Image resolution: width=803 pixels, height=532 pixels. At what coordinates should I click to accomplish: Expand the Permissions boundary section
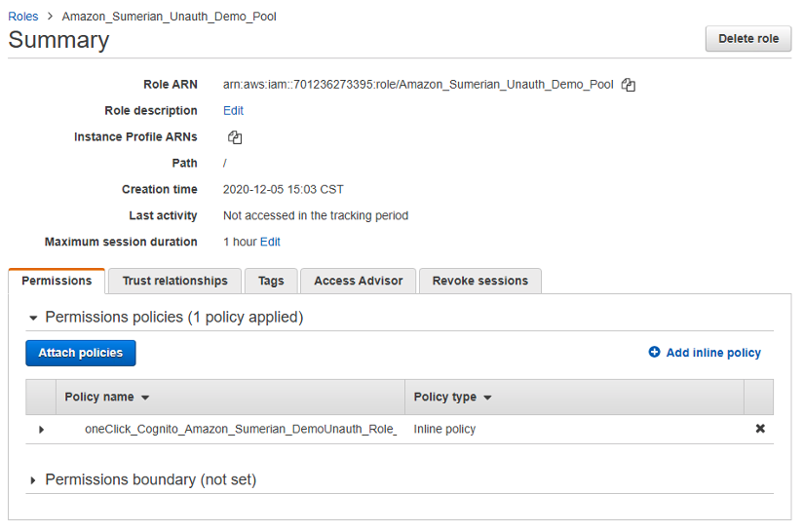(x=33, y=480)
